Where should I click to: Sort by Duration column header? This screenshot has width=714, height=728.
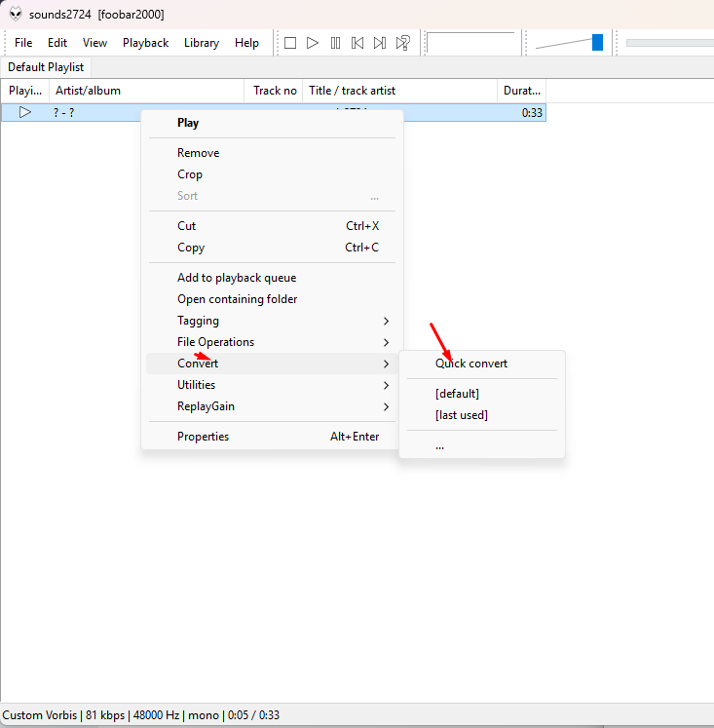coord(521,91)
